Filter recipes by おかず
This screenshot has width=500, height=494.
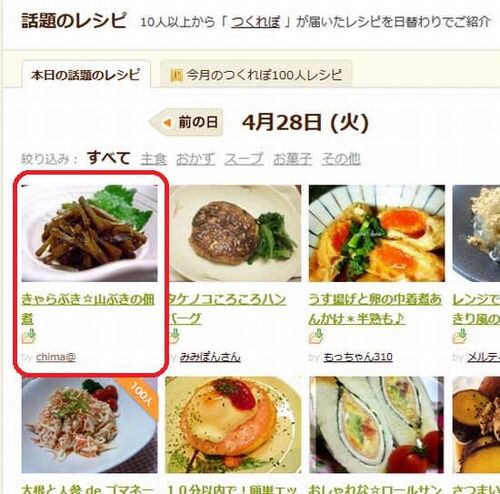(x=195, y=159)
